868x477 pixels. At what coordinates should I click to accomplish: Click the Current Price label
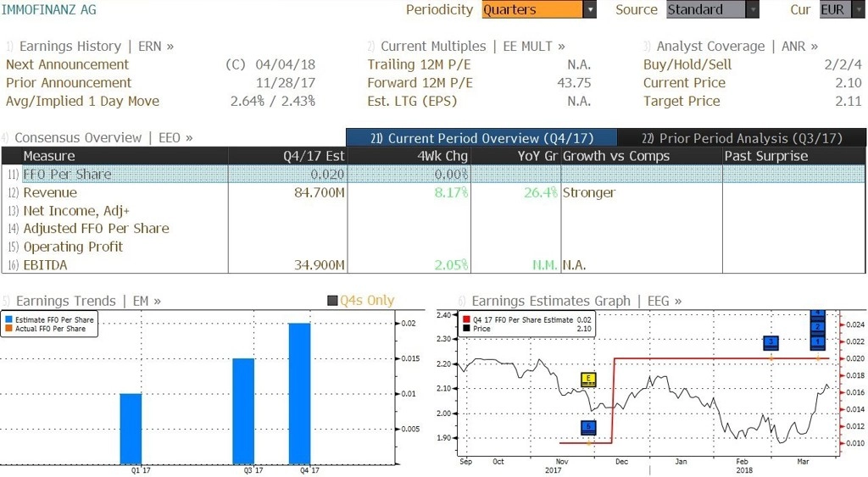click(x=684, y=83)
